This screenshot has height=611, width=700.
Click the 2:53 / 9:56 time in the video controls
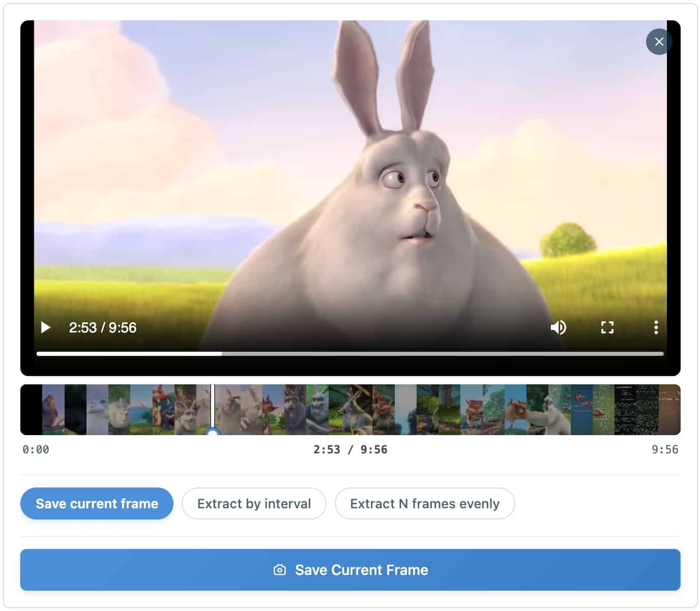(x=103, y=327)
